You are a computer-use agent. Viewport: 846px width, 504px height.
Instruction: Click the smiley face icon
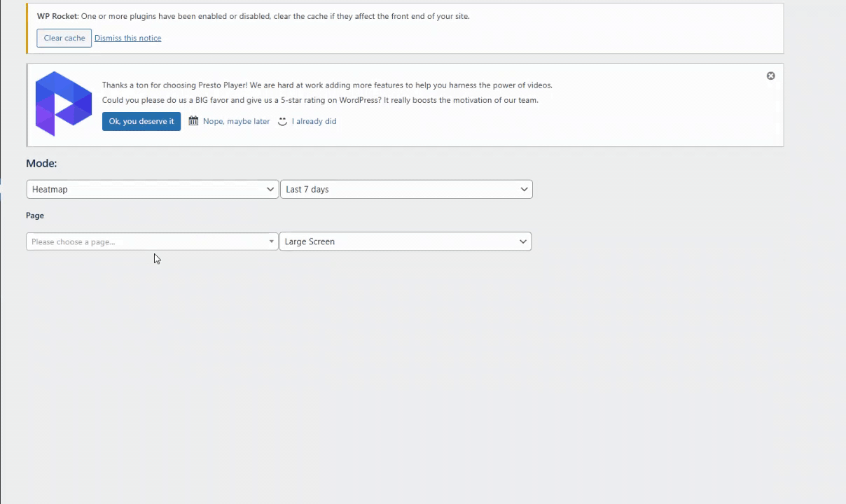pos(282,121)
